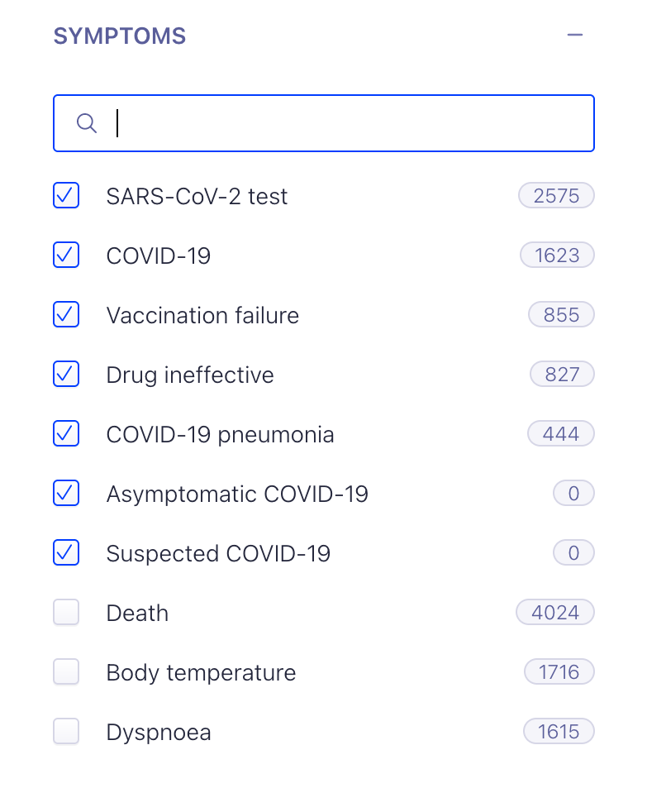666x812 pixels.
Task: Check the Death symptom checkbox
Action: coord(66,612)
